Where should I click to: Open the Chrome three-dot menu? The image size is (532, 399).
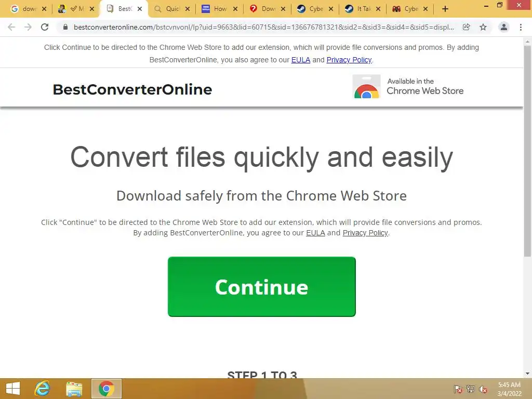point(521,27)
